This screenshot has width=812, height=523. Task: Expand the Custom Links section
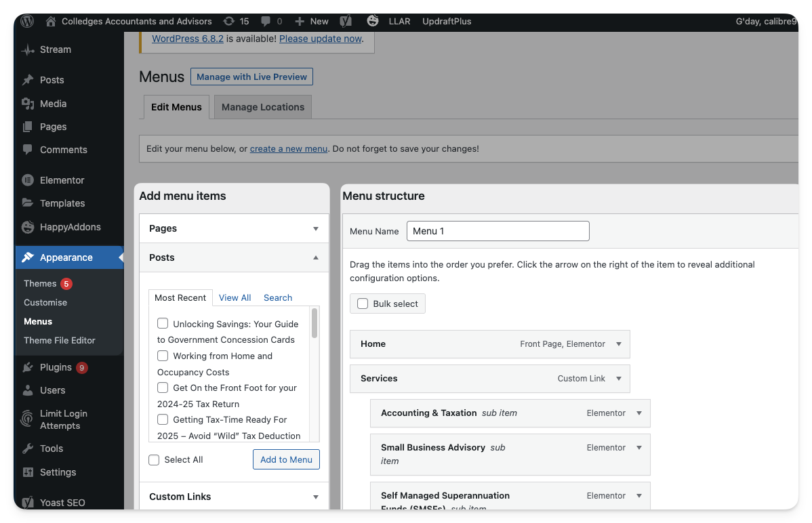pos(315,497)
